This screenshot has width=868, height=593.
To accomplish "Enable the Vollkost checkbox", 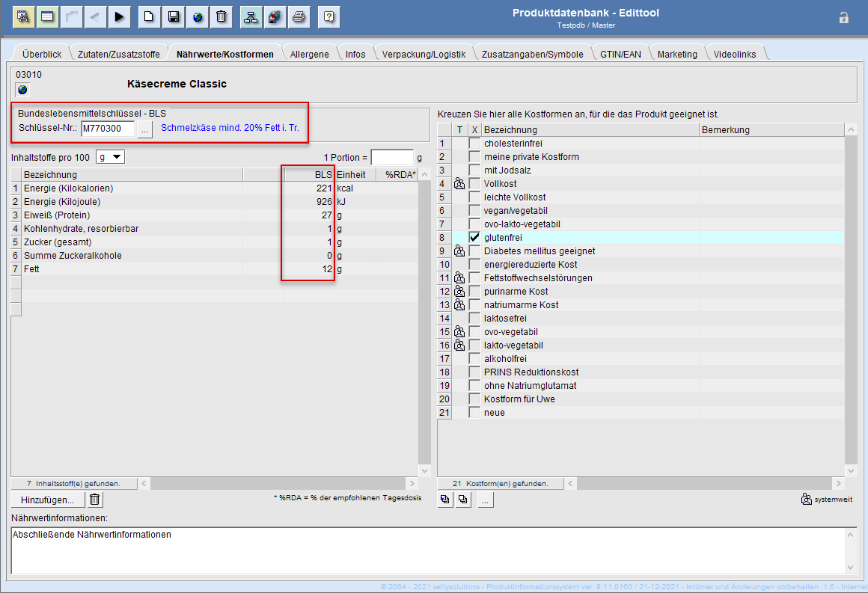I will [474, 183].
